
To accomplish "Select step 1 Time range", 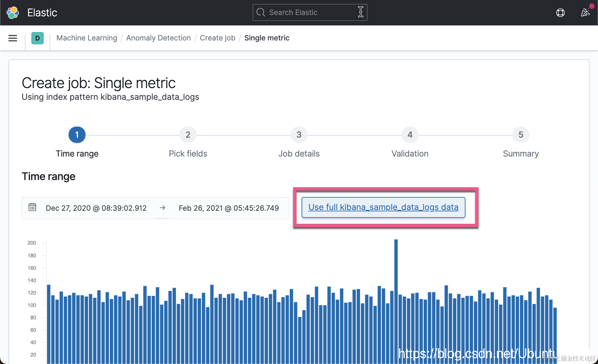I will [x=77, y=135].
